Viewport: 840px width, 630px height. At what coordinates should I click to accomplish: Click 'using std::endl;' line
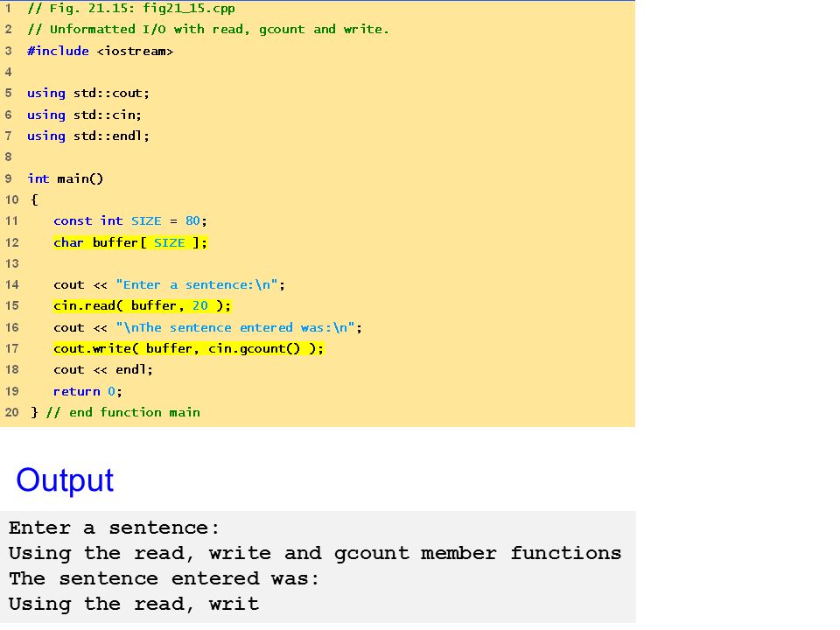pos(88,136)
